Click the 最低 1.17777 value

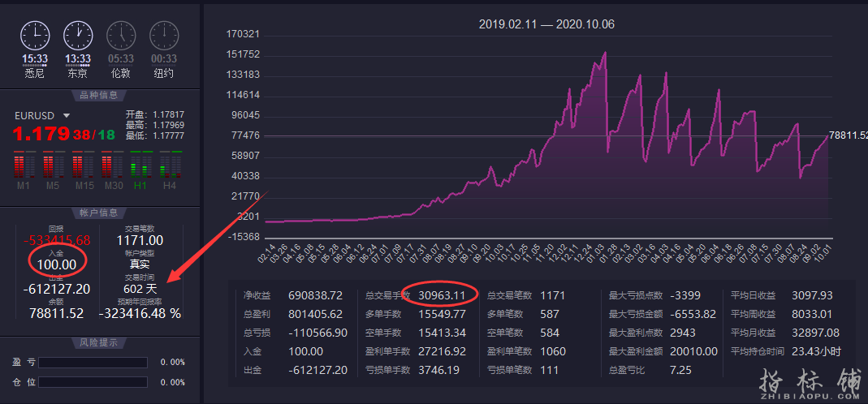click(169, 135)
